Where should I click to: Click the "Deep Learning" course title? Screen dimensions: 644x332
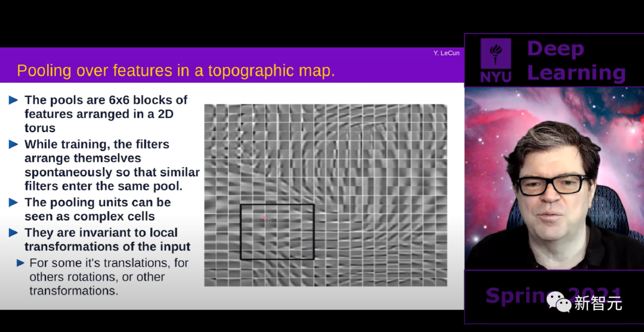[576, 60]
